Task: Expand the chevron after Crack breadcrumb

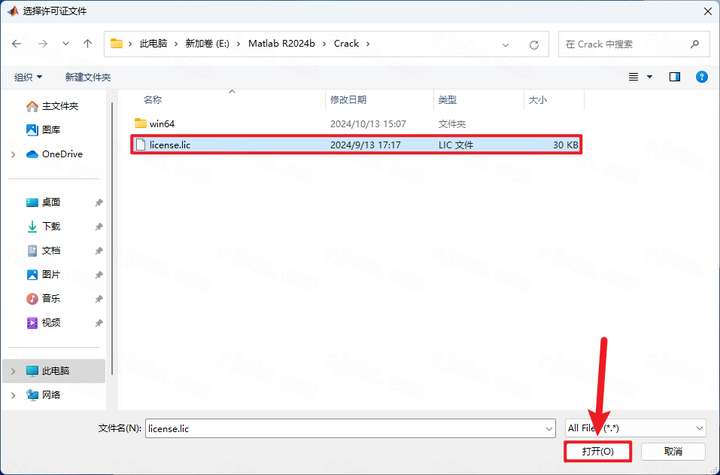Action: [368, 44]
